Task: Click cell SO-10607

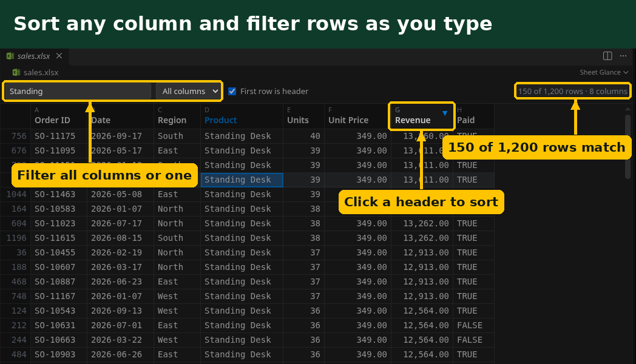Action: [59, 268]
